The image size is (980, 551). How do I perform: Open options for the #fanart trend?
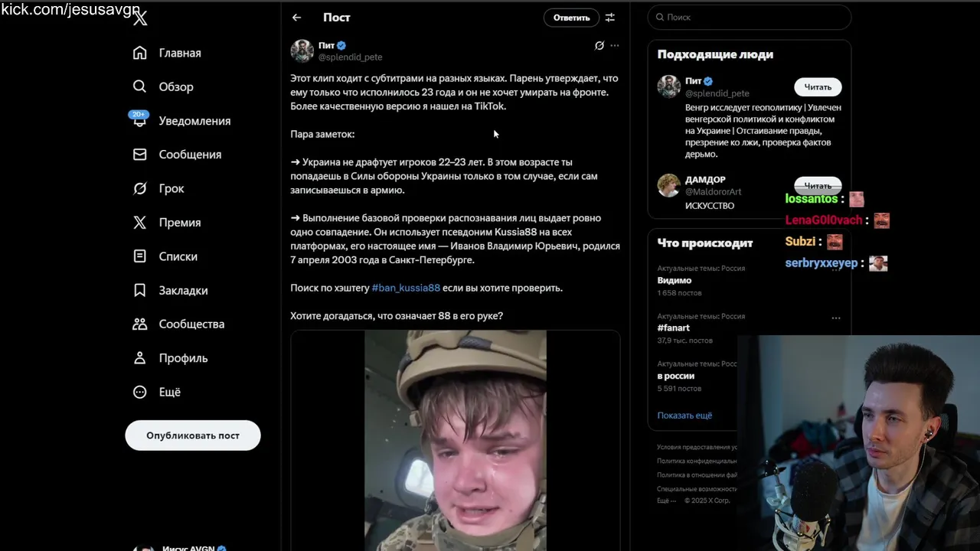pos(836,318)
